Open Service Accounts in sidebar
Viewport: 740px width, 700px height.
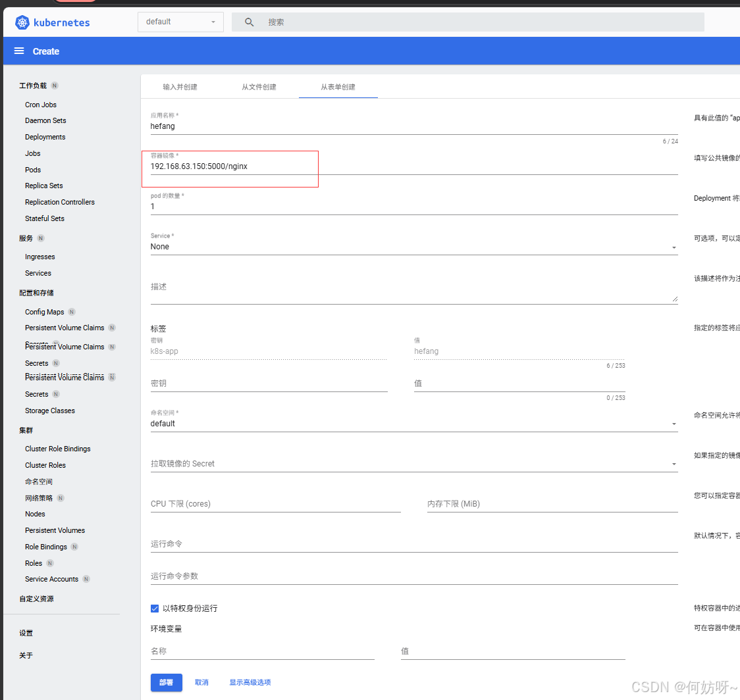point(51,579)
